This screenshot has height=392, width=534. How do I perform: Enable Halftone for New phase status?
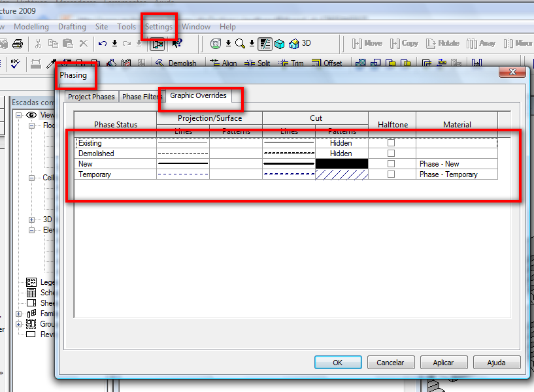coord(392,164)
